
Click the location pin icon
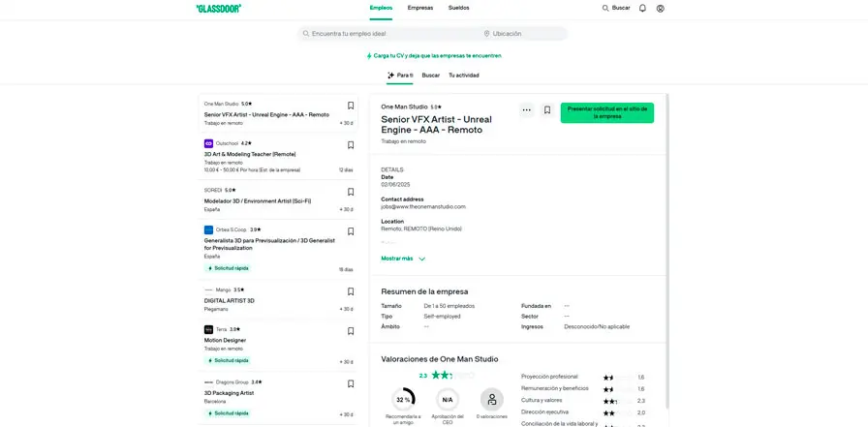486,34
